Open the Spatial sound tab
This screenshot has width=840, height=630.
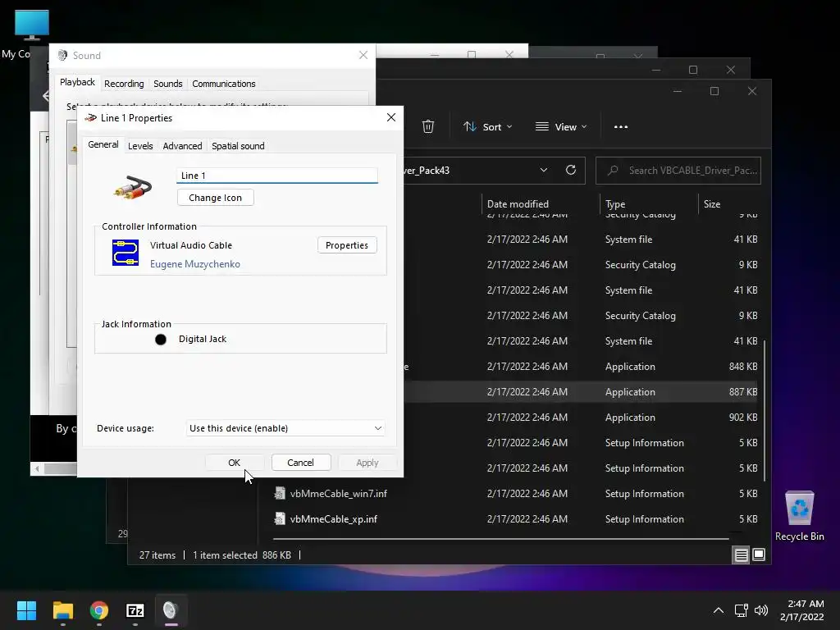pyautogui.click(x=238, y=146)
